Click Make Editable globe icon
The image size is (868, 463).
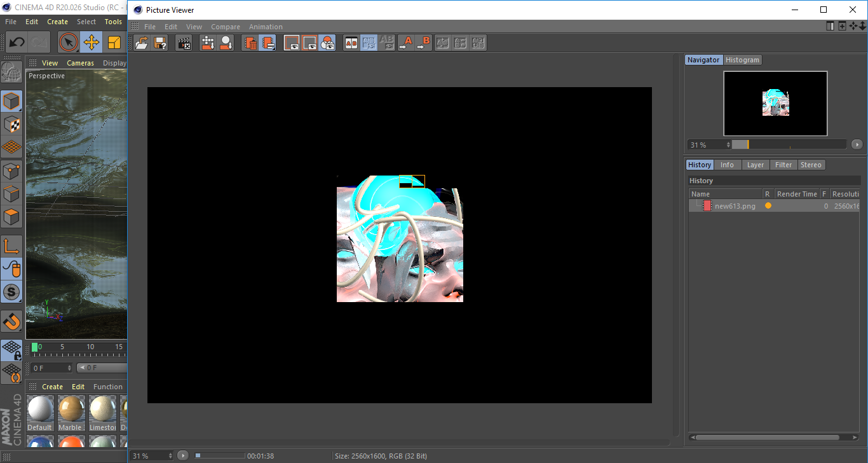[x=11, y=73]
